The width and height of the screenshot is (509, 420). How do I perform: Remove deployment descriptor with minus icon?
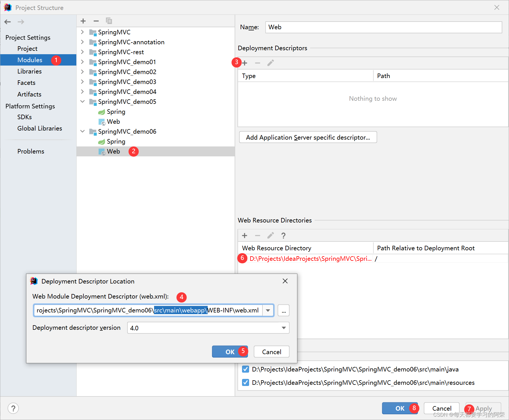point(258,63)
